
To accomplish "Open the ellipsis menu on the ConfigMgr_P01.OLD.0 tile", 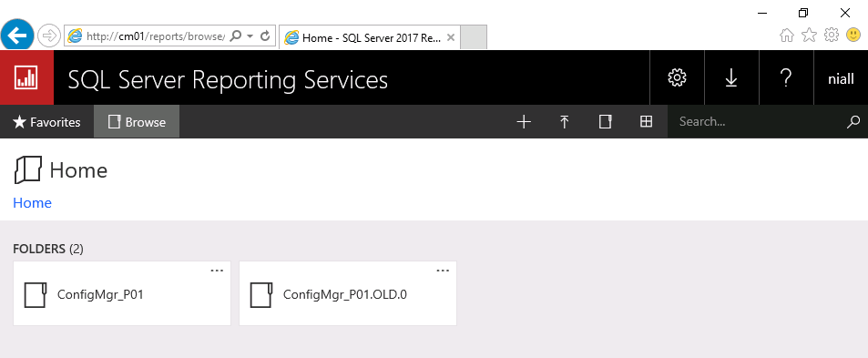I will (x=443, y=271).
